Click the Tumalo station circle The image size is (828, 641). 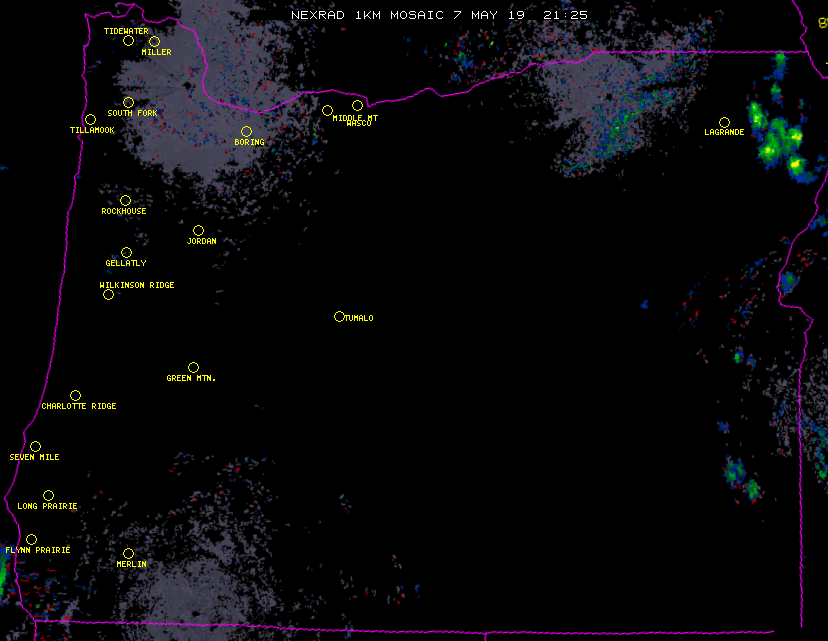tap(339, 316)
